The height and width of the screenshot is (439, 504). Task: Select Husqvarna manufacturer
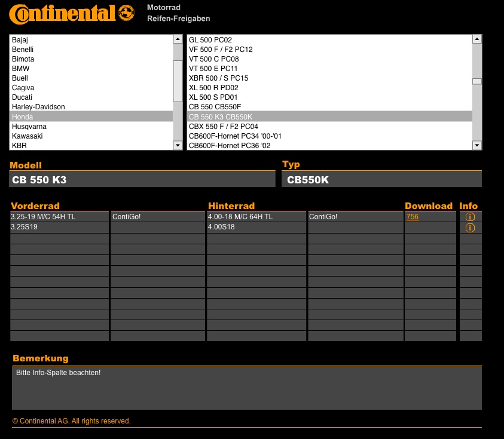point(91,127)
